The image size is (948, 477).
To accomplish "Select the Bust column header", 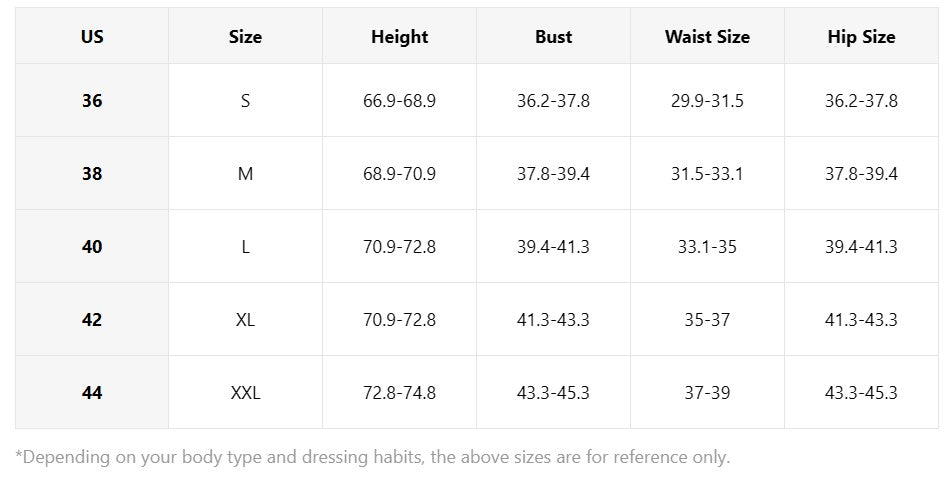I will [553, 36].
